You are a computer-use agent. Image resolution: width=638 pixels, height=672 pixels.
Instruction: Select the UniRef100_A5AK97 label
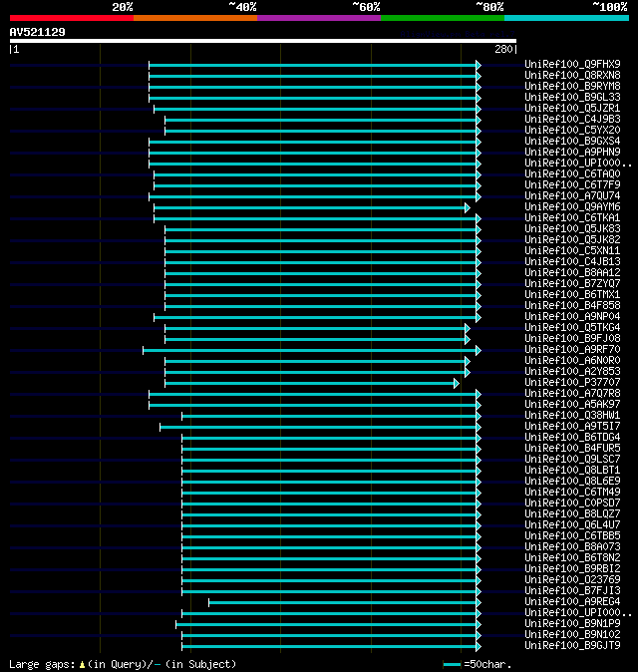tap(572, 405)
